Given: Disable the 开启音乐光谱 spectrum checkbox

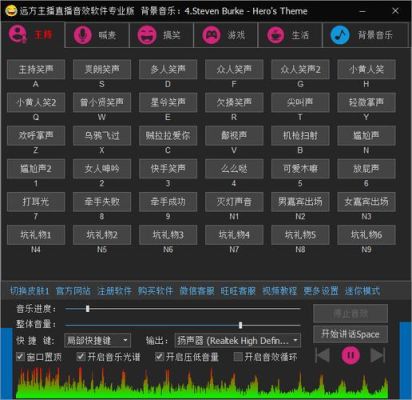Looking at the screenshot, I should 81,357.
